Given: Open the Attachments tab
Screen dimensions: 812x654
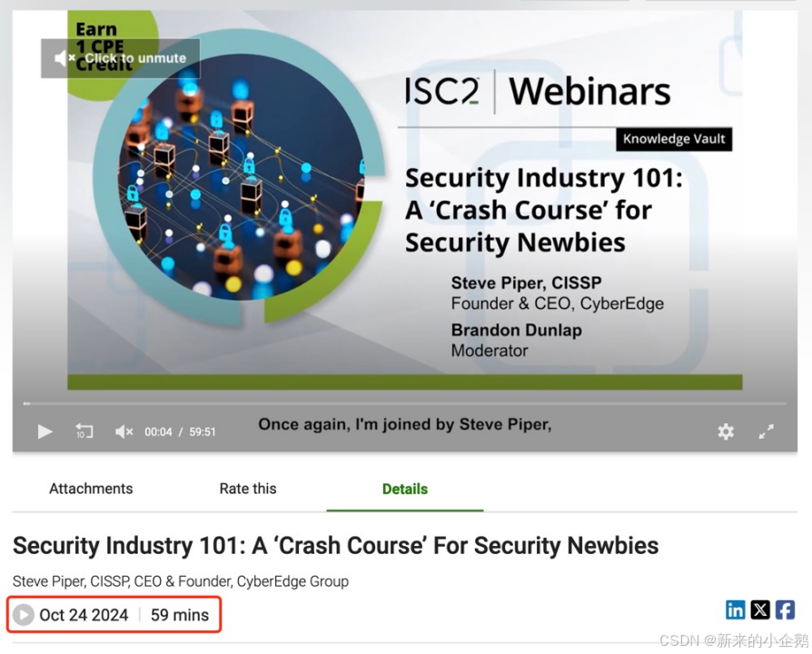Looking at the screenshot, I should (x=91, y=489).
